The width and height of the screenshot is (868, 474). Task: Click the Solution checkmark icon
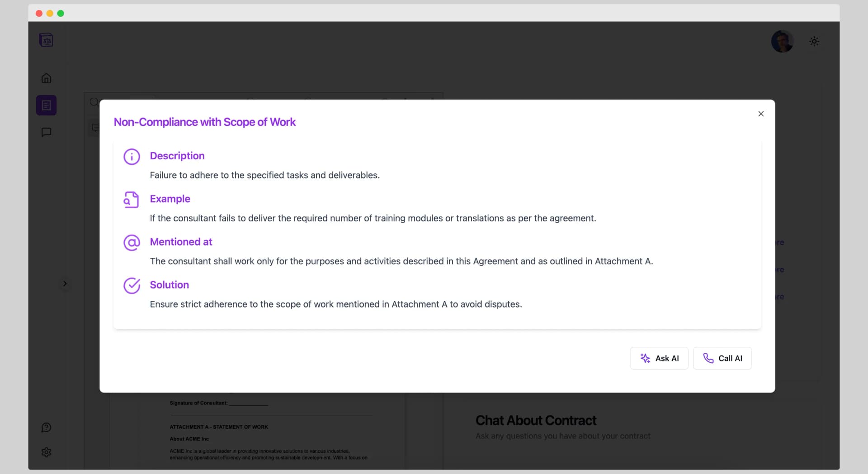click(x=132, y=285)
